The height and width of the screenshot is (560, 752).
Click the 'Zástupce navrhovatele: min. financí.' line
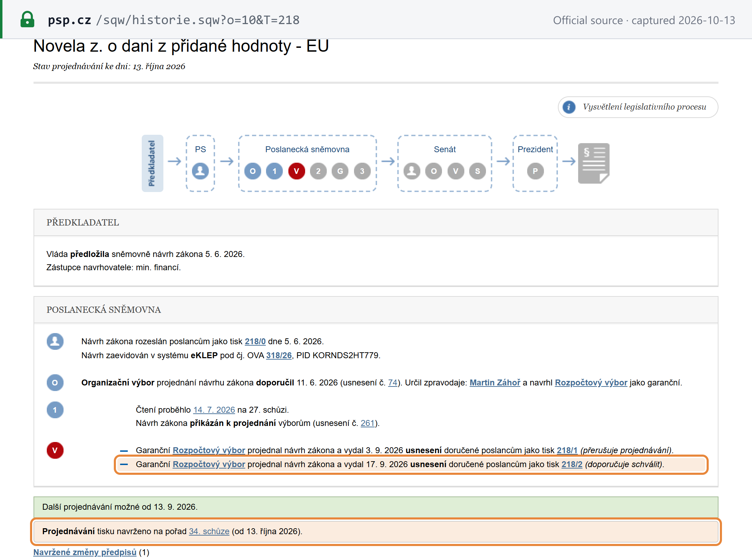tap(113, 267)
